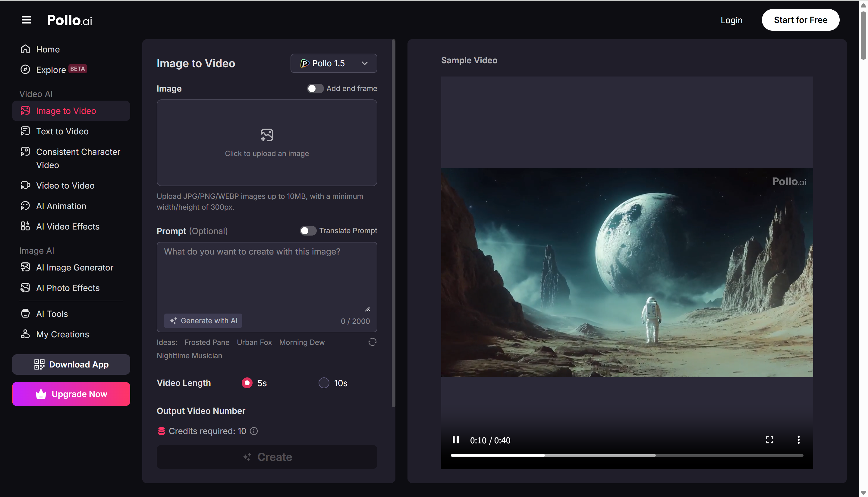Click the Pollo.ai logo
This screenshot has height=497, width=868.
[x=70, y=20]
